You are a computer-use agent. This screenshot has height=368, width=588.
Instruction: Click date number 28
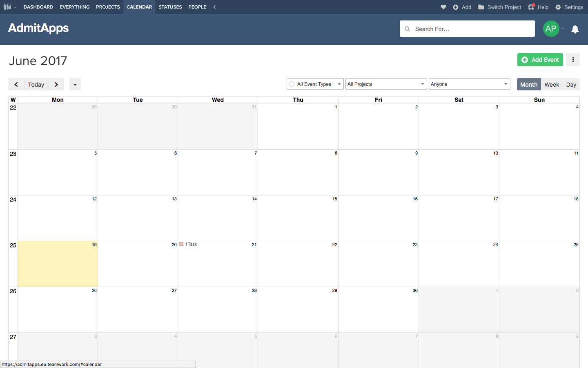254,290
